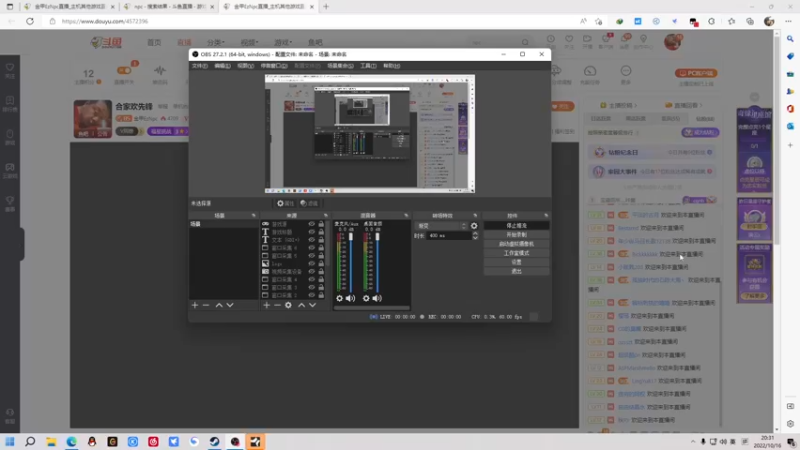This screenshot has height=450, width=800.
Task: Pop out the 场景 dock panel
Action: [x=254, y=216]
